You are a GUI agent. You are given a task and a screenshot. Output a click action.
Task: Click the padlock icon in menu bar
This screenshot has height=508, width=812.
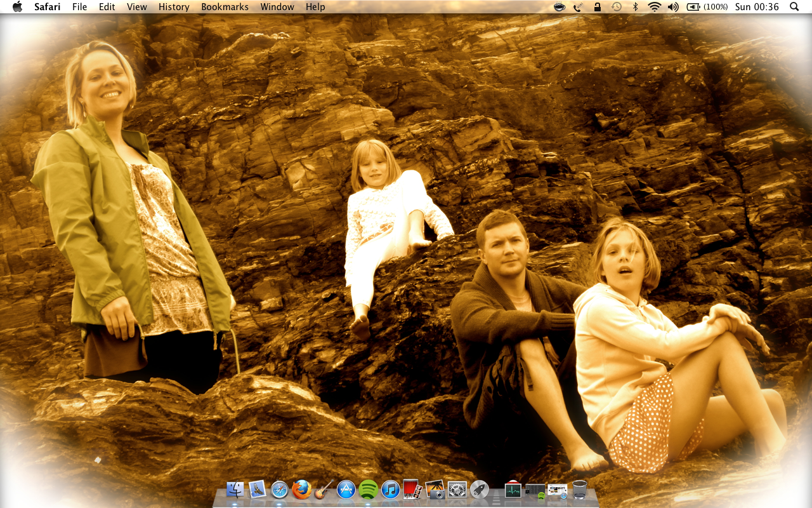[597, 7]
